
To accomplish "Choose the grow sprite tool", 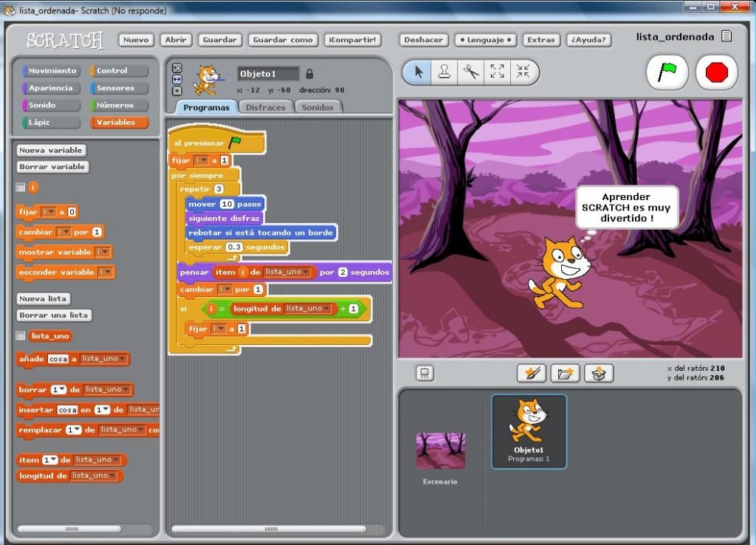I will point(497,72).
